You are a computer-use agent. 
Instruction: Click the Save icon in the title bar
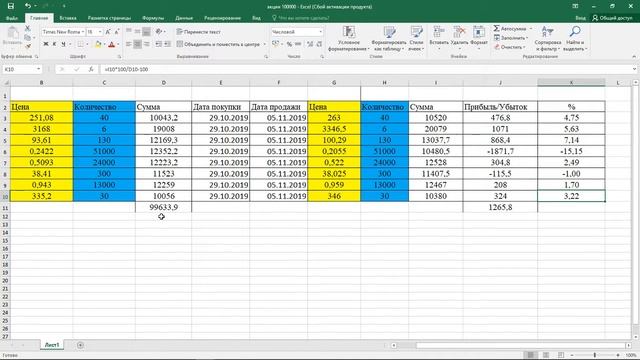[11, 6]
